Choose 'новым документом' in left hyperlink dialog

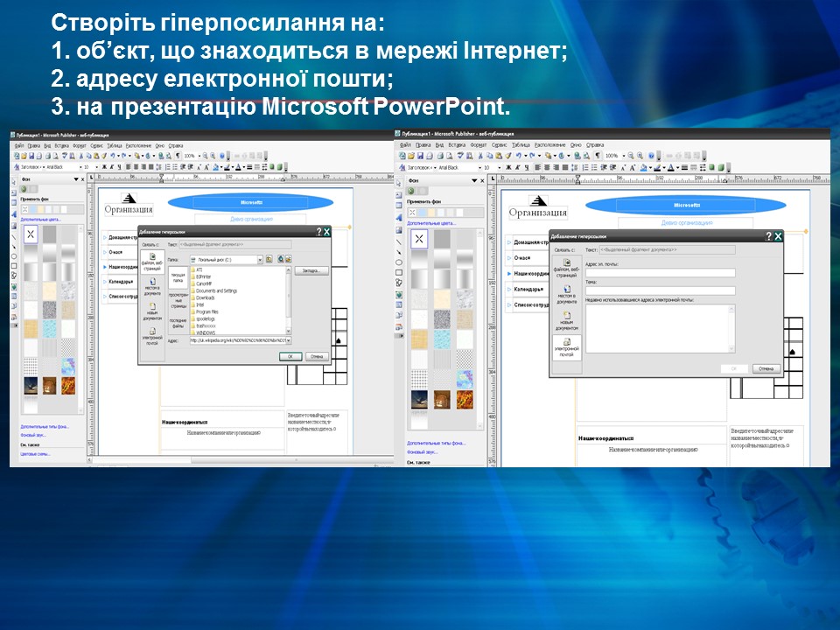152,311
